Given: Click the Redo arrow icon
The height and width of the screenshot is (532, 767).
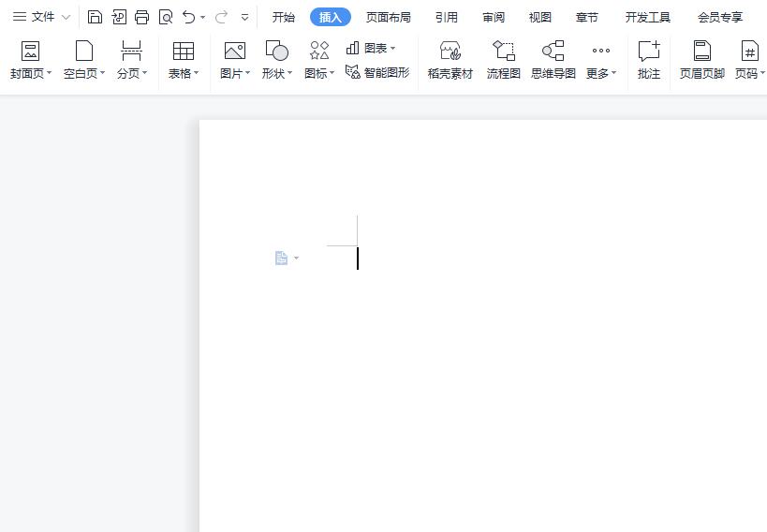Looking at the screenshot, I should click(222, 18).
